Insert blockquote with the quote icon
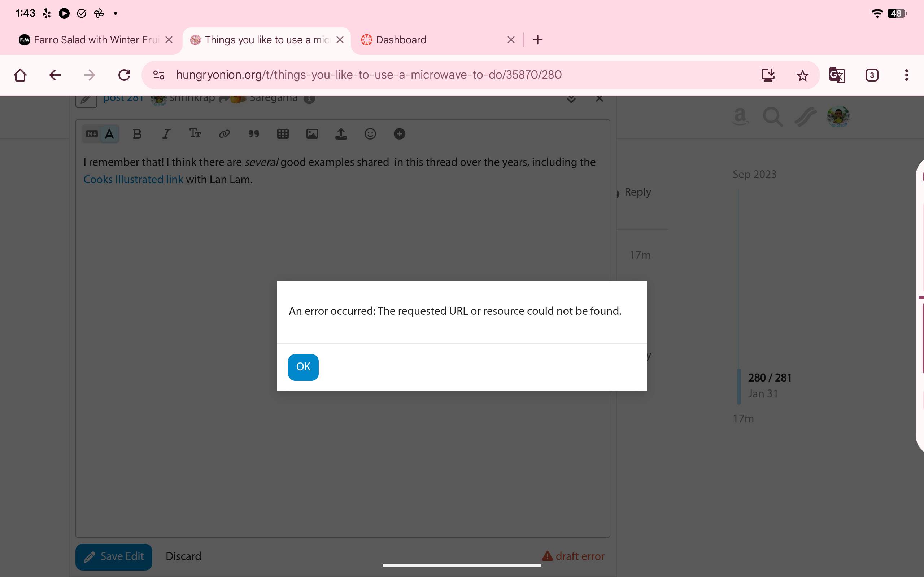Viewport: 924px width, 577px height. pos(253,134)
